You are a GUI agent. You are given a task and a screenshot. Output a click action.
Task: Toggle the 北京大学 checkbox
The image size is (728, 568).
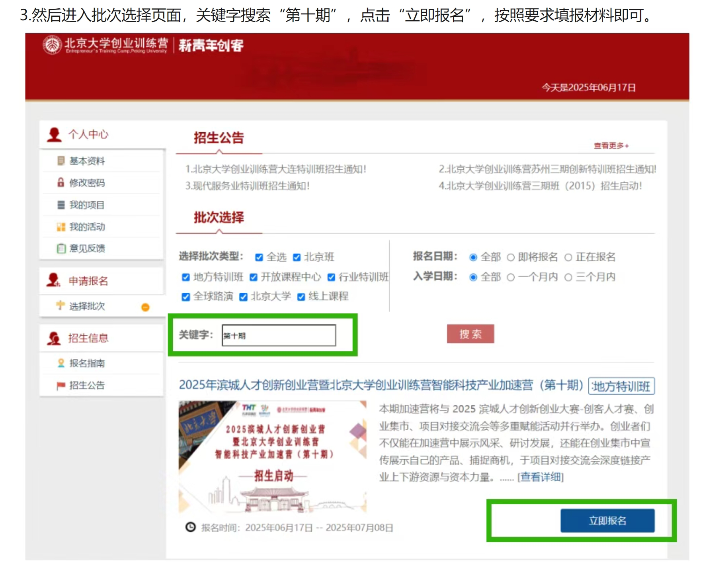pos(244,297)
